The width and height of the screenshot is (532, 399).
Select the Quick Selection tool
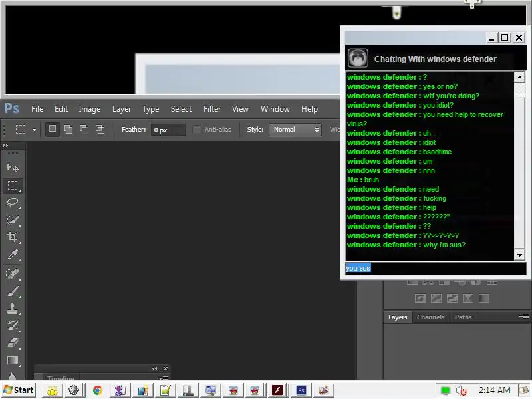(13, 220)
